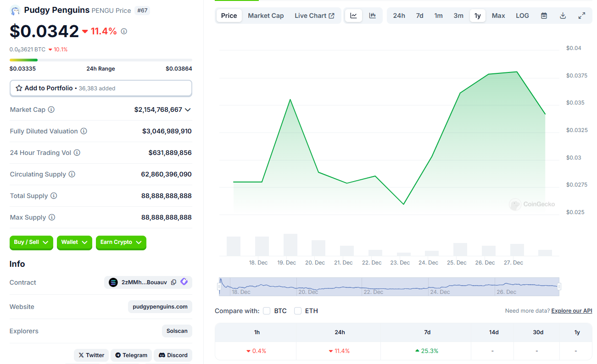Click the Solana logo in contract chip
The width and height of the screenshot is (597, 364).
113,282
